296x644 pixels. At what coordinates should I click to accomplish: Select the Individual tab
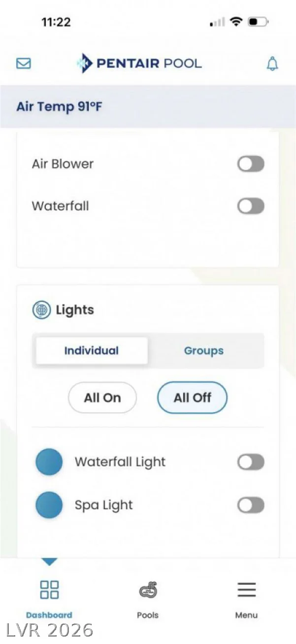[x=92, y=351]
